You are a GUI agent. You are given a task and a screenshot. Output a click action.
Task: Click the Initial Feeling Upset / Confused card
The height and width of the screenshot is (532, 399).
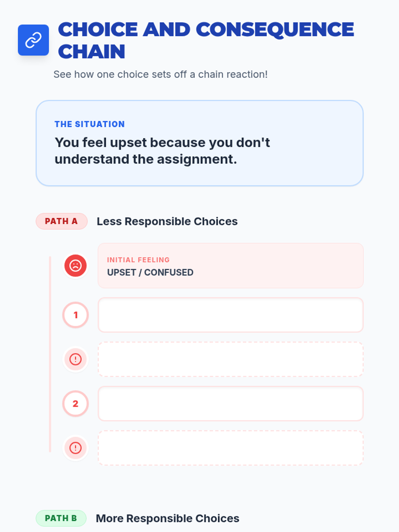[230, 266]
